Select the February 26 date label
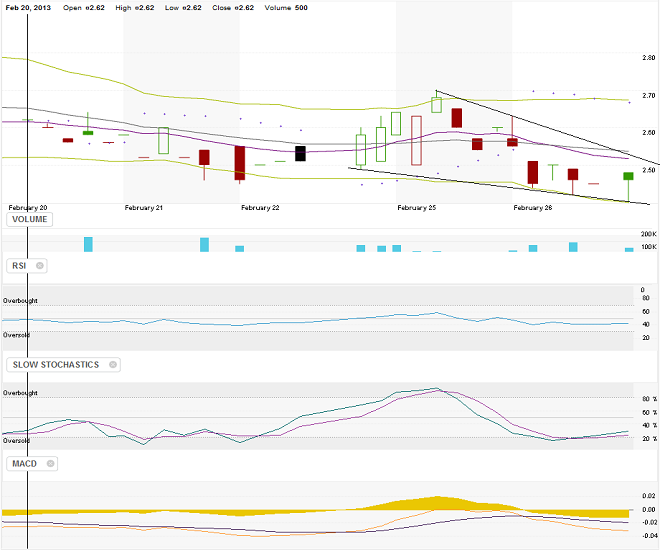 click(533, 208)
